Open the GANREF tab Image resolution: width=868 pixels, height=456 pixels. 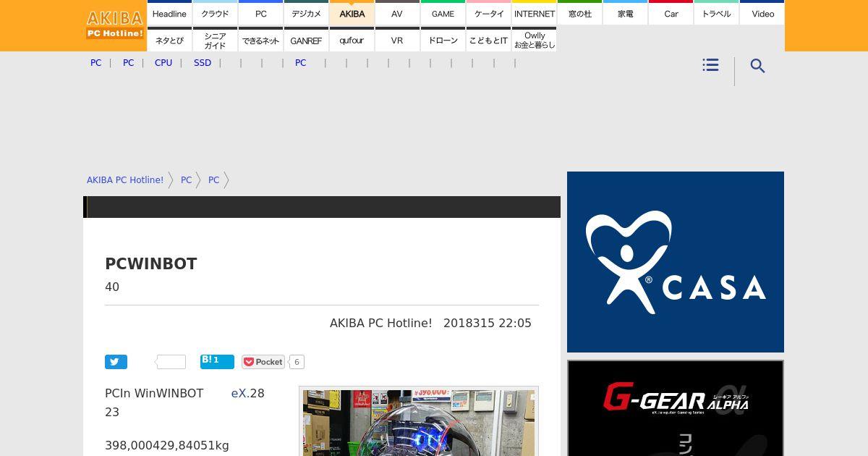[x=306, y=41]
